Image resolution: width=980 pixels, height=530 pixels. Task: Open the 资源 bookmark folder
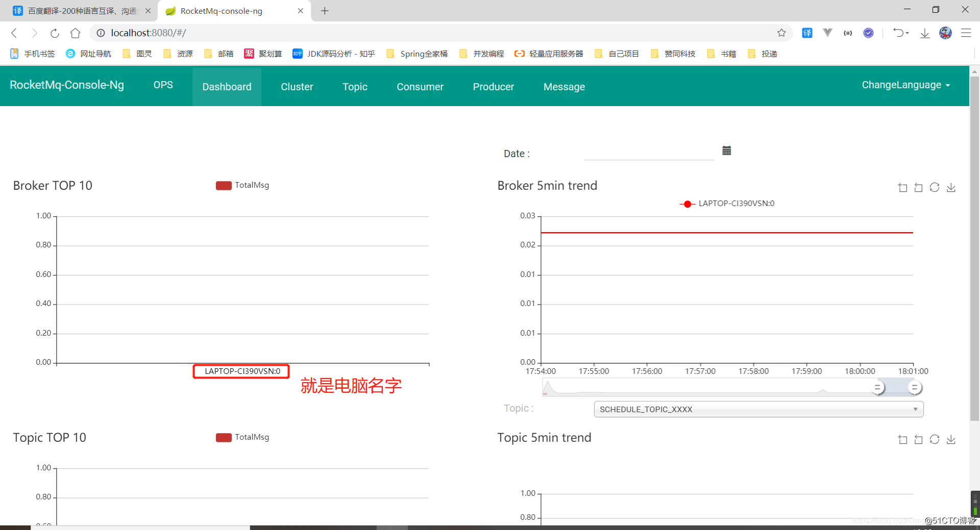178,54
